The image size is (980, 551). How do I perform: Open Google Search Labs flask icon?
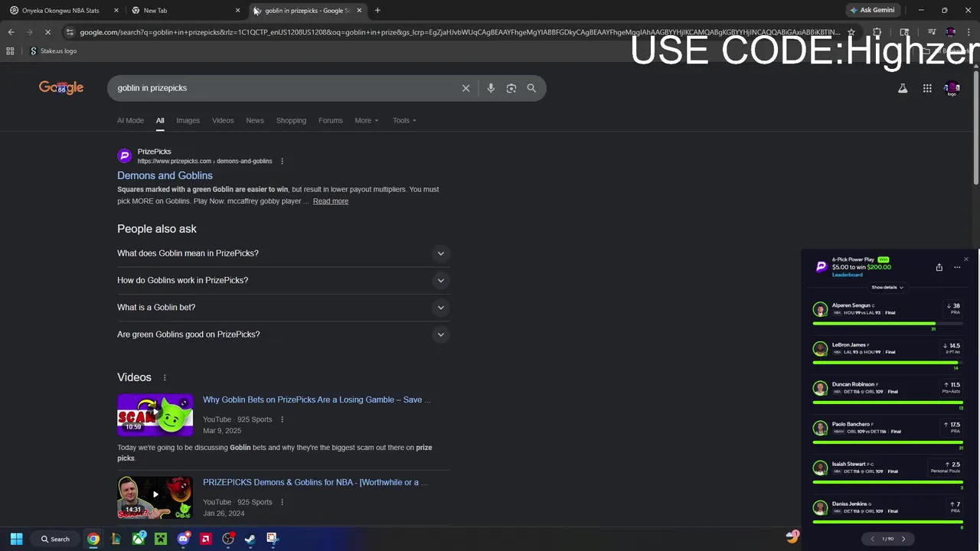pyautogui.click(x=903, y=88)
